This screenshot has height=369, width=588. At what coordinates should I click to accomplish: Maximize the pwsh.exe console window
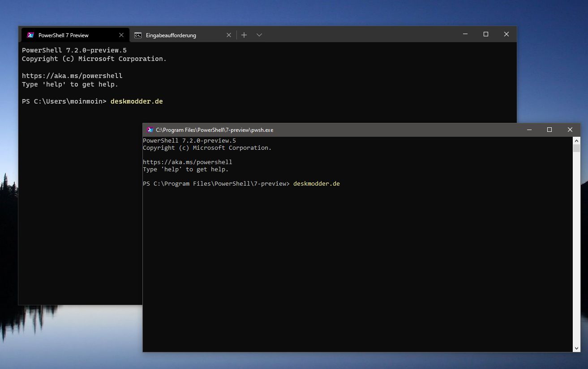pyautogui.click(x=549, y=130)
